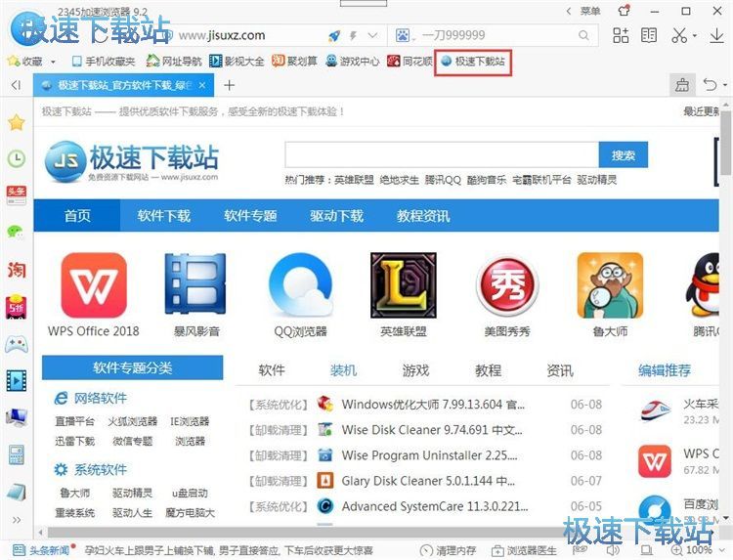
Task: Open 手机收藏夹 bookmark
Action: [x=104, y=62]
